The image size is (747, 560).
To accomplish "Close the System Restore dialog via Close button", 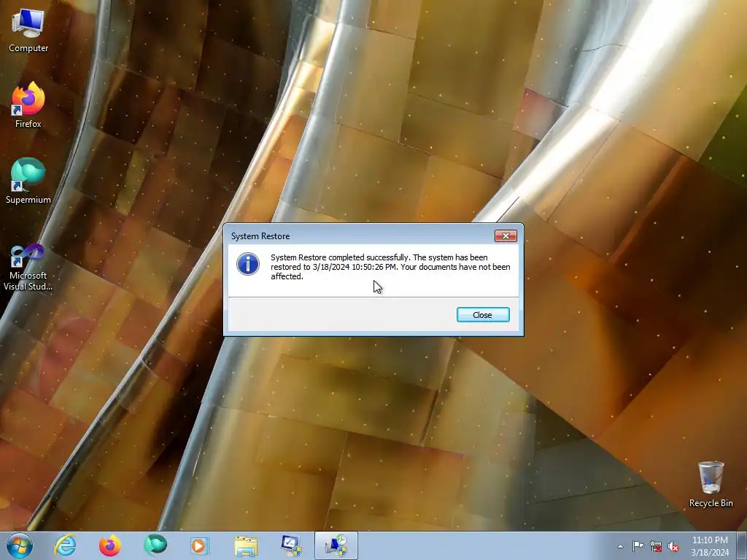I will 483,315.
